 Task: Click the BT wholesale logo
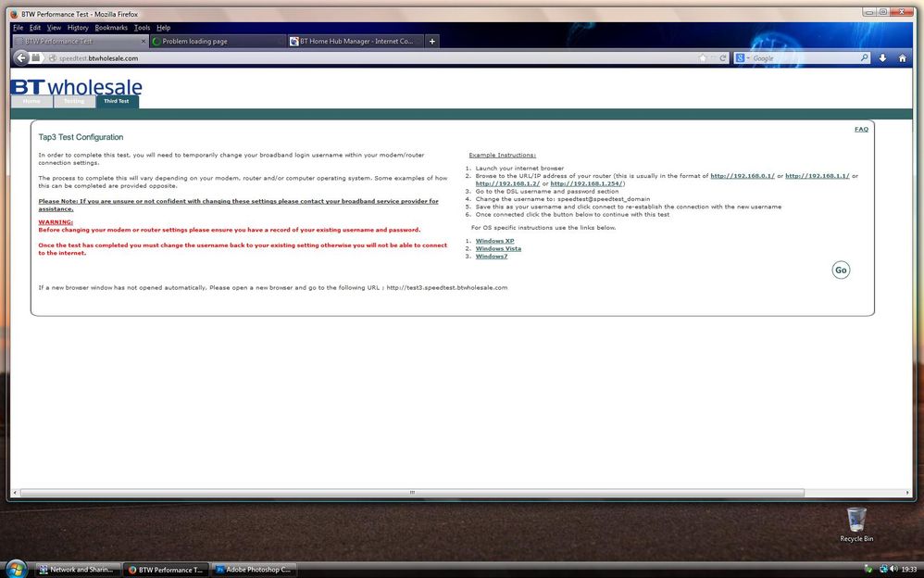pyautogui.click(x=76, y=87)
